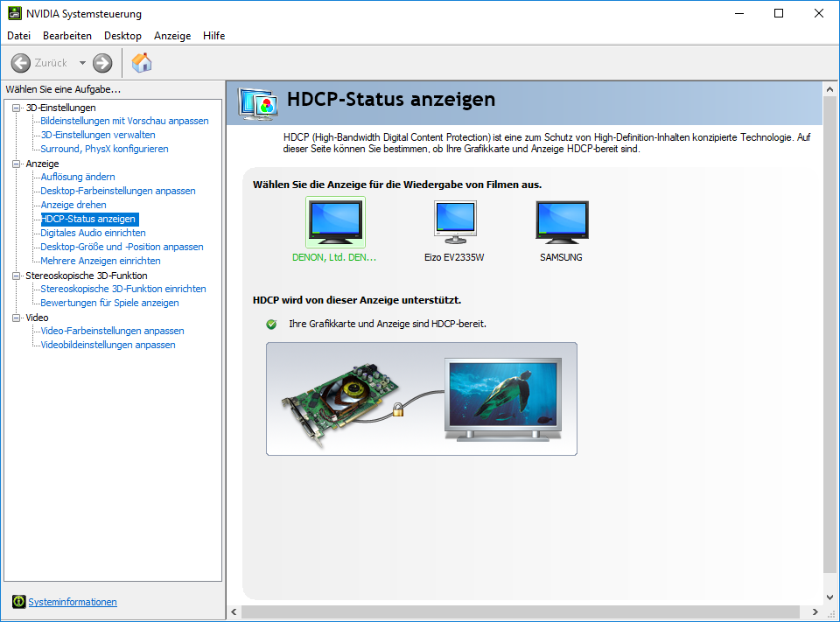Select HDCP-Status anzeigen in tree
Viewport: 840px width, 622px height.
89,219
